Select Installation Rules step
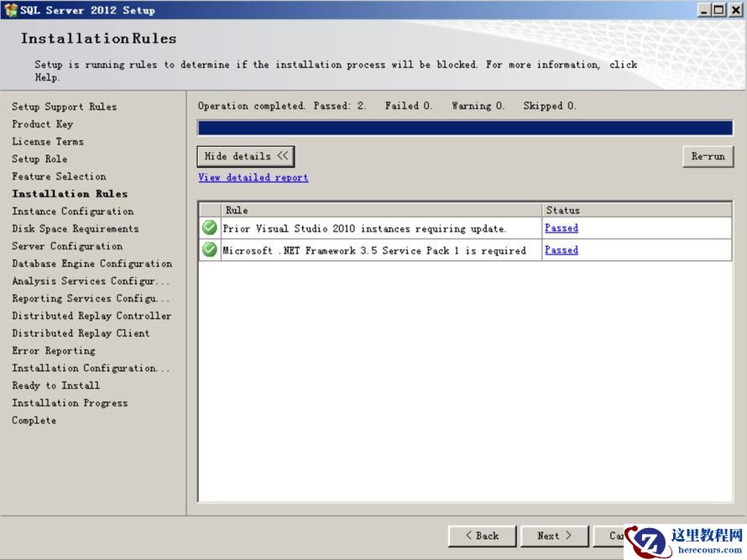 pyautogui.click(x=70, y=193)
